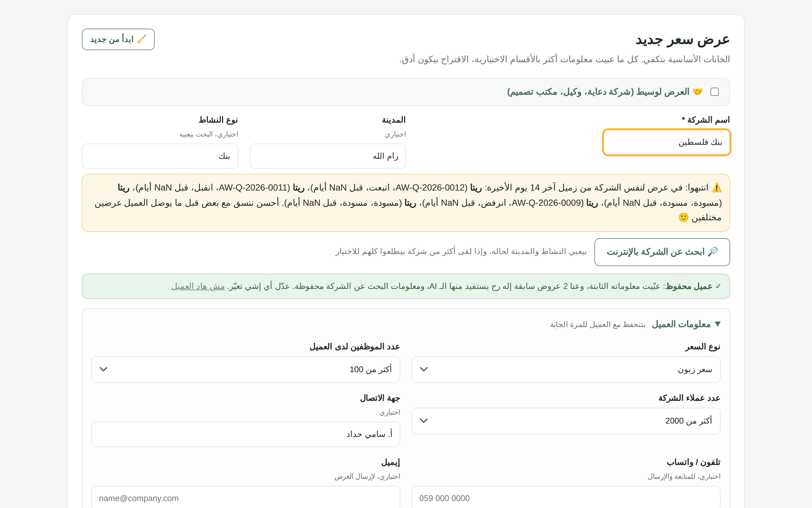Click the hint اختياري، لإرسال العرض
The height and width of the screenshot is (508, 812).
[x=367, y=477]
